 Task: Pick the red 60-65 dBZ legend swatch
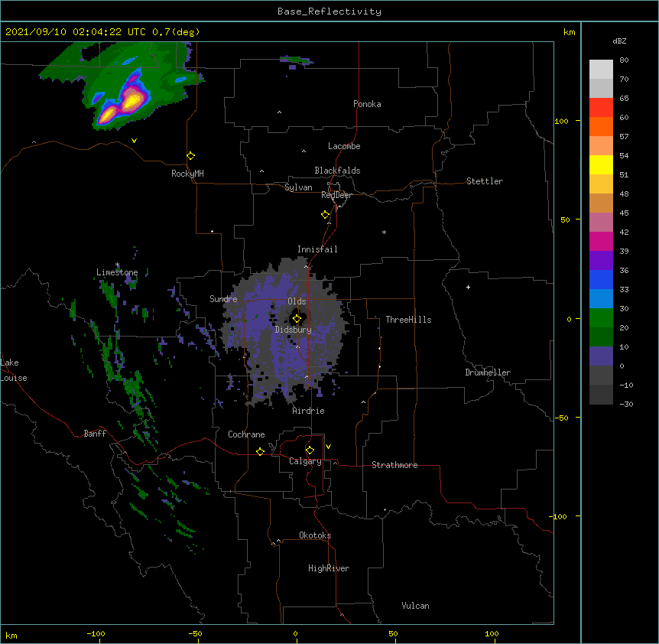[601, 108]
